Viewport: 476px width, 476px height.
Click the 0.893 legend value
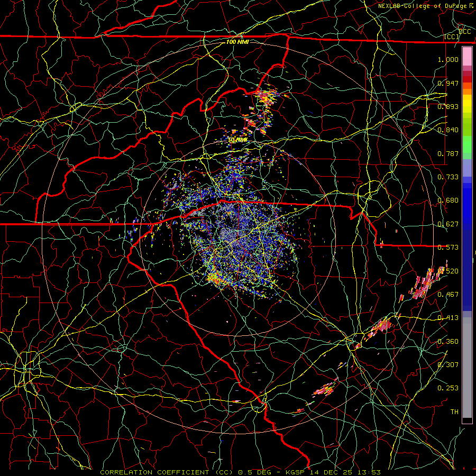[x=448, y=106]
